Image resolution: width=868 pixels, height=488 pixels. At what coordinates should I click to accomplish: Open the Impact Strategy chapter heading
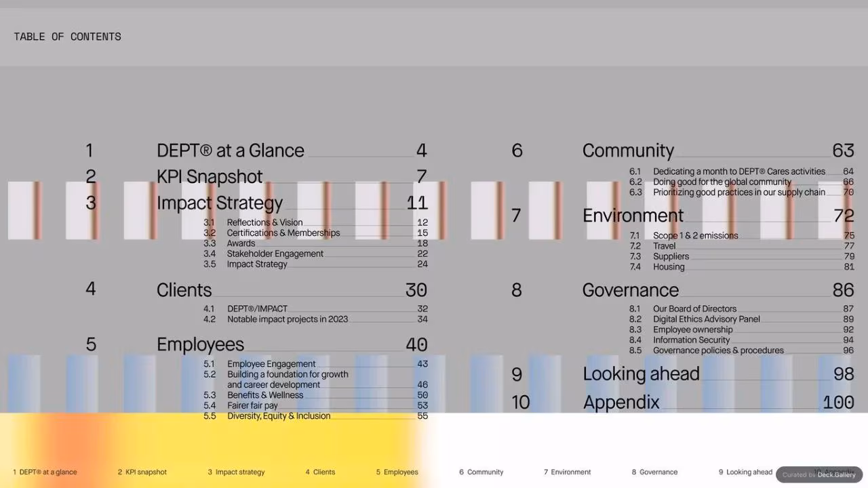tap(220, 203)
